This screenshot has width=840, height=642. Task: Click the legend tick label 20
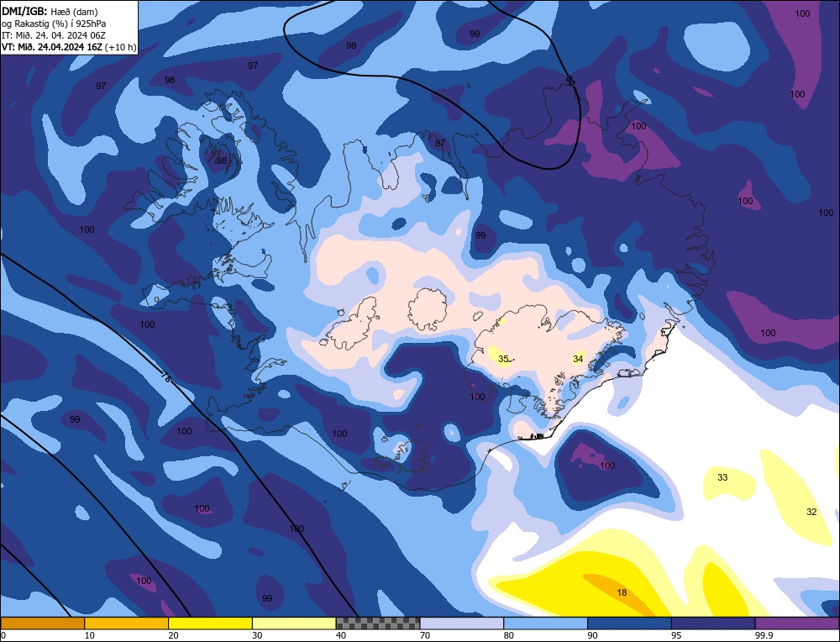point(174,635)
